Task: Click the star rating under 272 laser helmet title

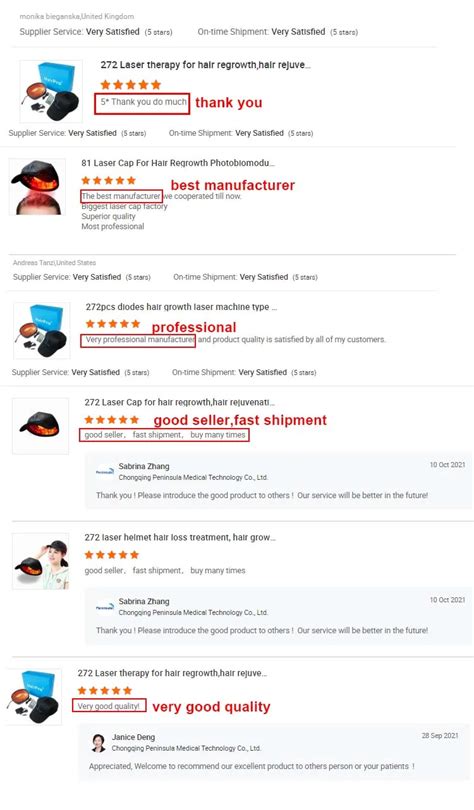Action: [112, 555]
